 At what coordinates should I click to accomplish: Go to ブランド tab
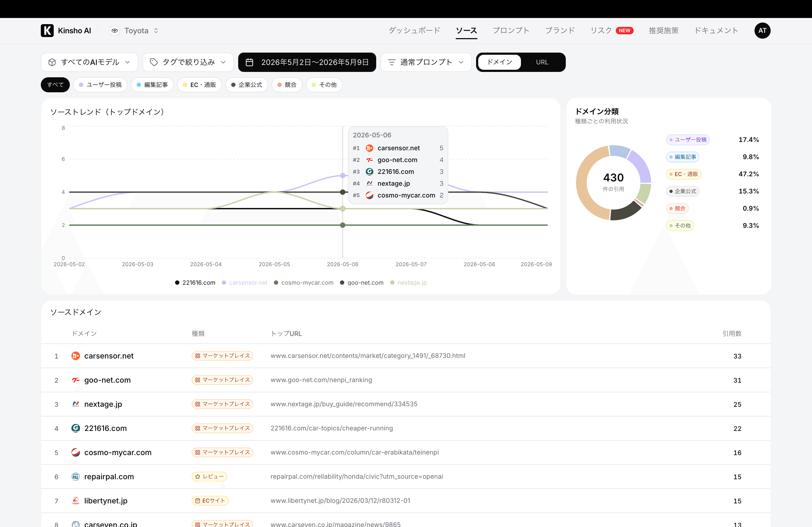click(x=560, y=30)
